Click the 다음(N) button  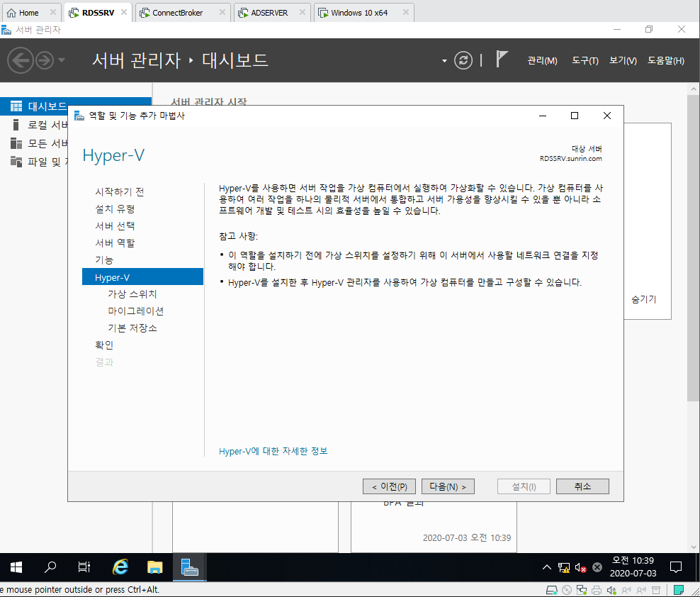(x=448, y=486)
